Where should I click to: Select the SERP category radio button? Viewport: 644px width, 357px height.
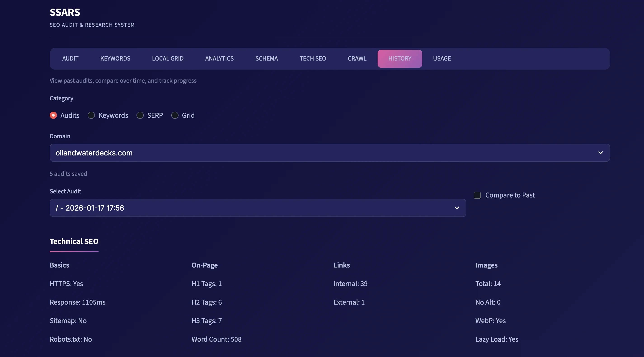pyautogui.click(x=140, y=115)
